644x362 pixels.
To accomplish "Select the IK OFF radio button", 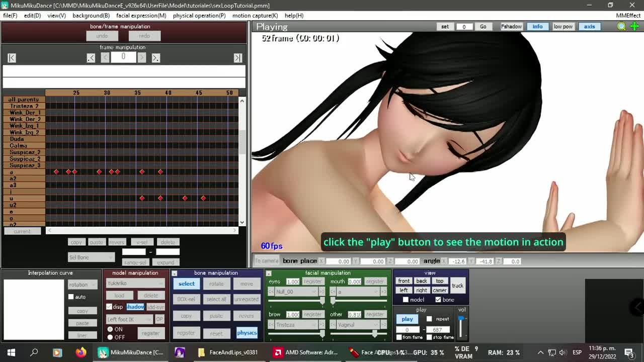I will (x=110, y=337).
